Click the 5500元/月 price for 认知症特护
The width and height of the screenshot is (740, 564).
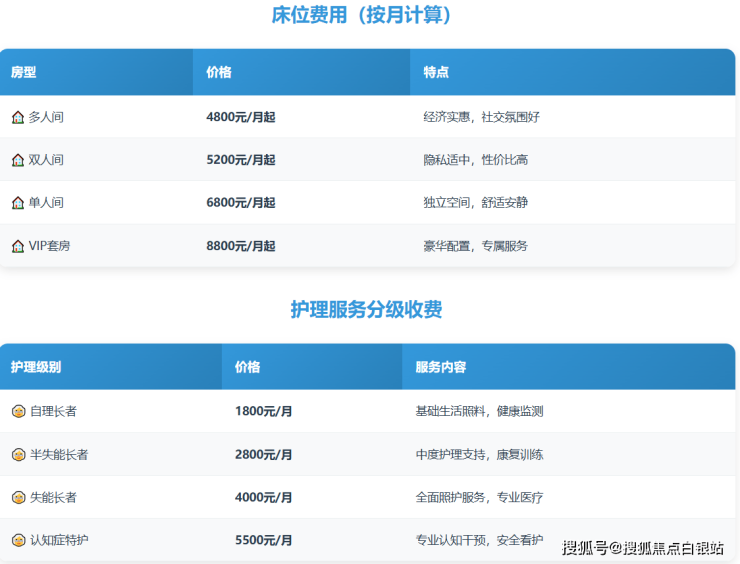(x=263, y=540)
